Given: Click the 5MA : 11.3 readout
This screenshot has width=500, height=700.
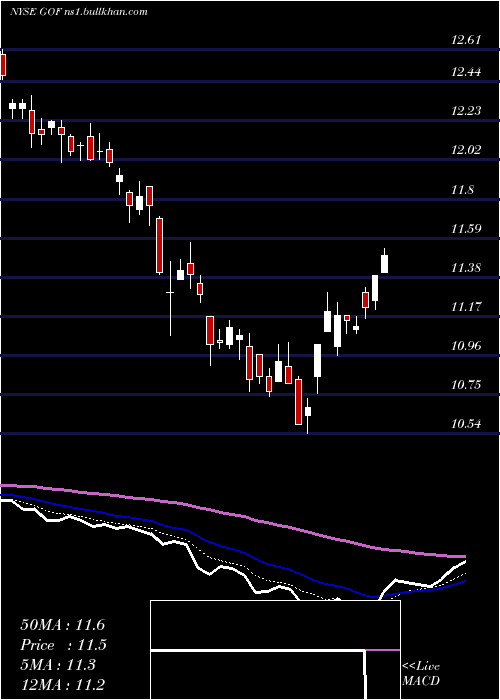Looking at the screenshot, I should (x=58, y=665).
